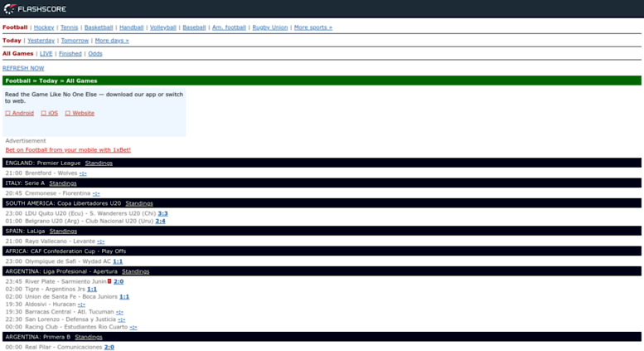Select All Games filter

(x=17, y=54)
